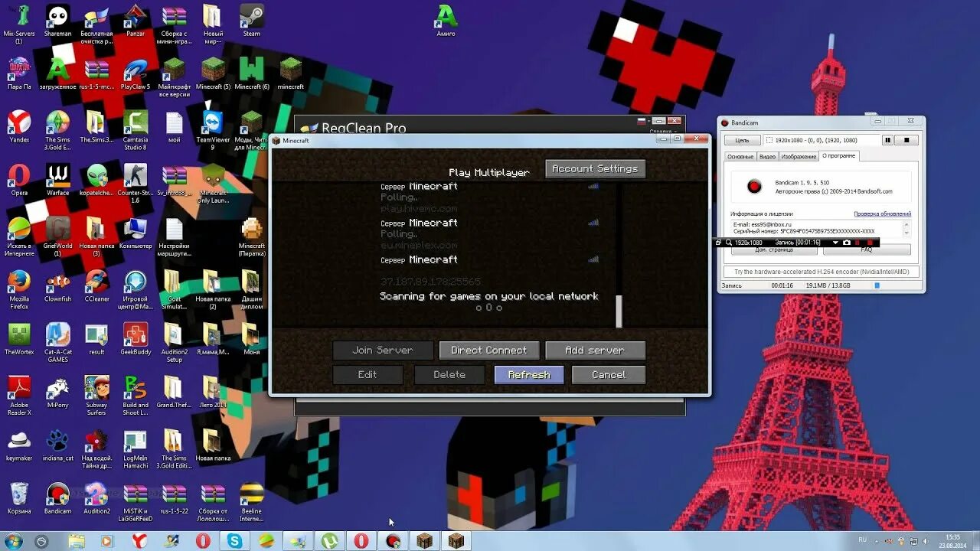Click Direct Connect in Minecraft
This screenshot has height=551, width=980.
click(x=489, y=350)
